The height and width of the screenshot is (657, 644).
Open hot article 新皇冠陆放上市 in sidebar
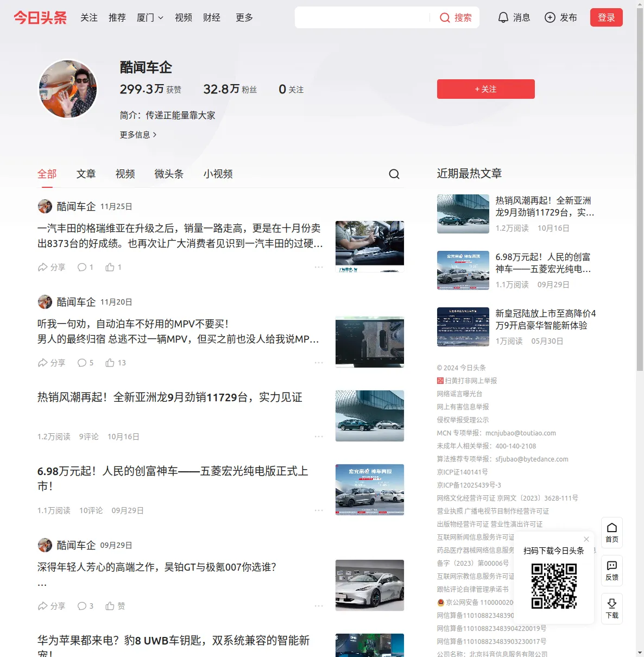coord(546,319)
